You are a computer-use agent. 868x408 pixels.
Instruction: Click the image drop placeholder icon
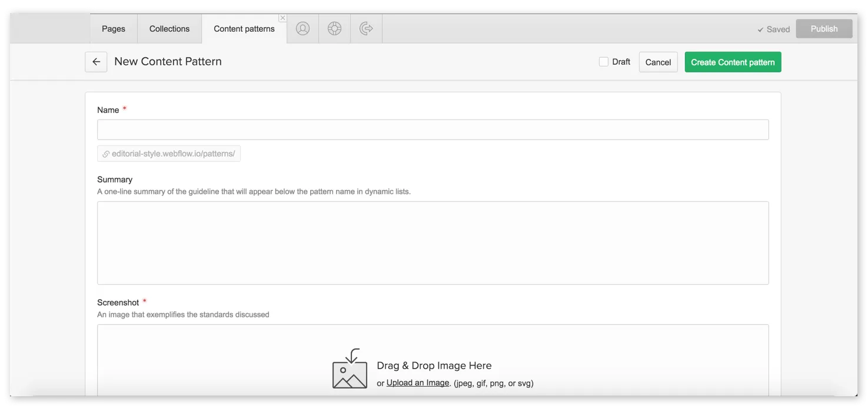pos(350,369)
